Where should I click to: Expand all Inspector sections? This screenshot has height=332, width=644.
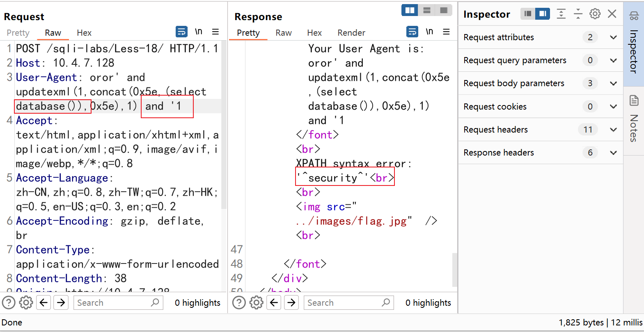click(x=561, y=14)
